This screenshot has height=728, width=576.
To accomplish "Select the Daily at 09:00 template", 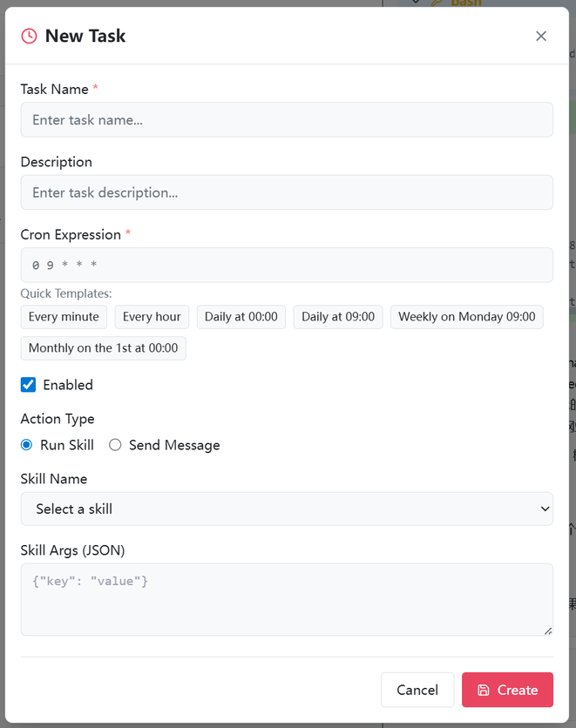I will [x=337, y=316].
